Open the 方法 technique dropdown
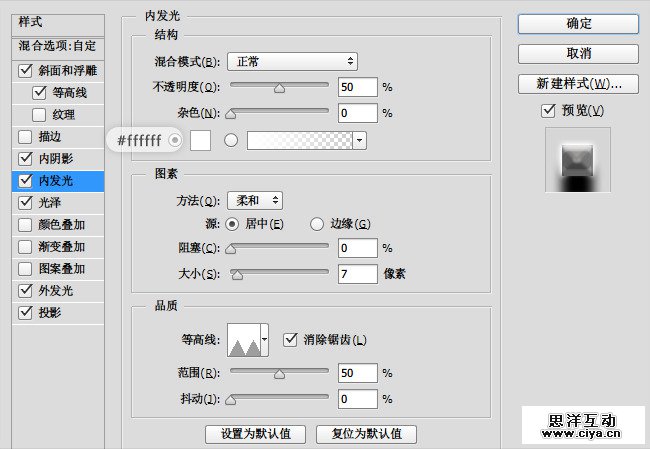Screen dimensions: 650x449 [x=255, y=201]
